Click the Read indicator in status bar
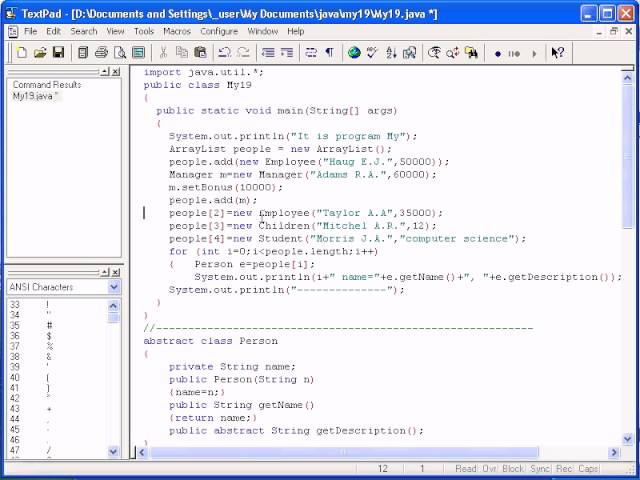640x480 pixels. pyautogui.click(x=466, y=469)
